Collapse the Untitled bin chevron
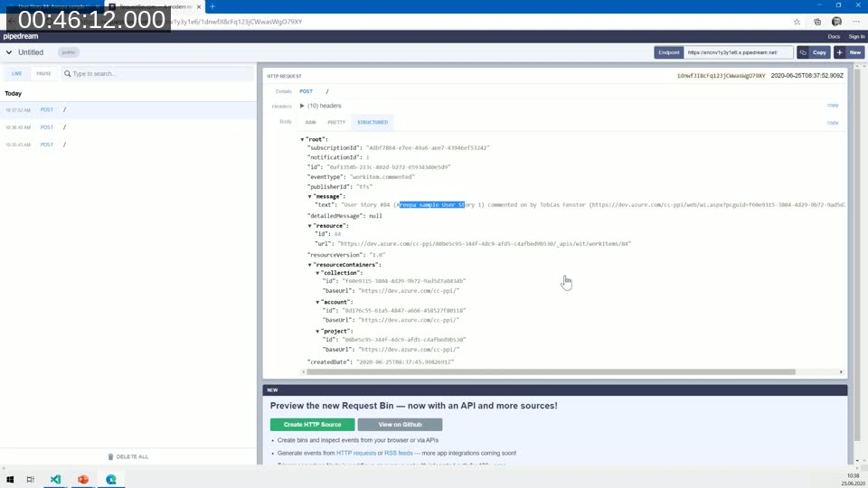 pos(9,52)
